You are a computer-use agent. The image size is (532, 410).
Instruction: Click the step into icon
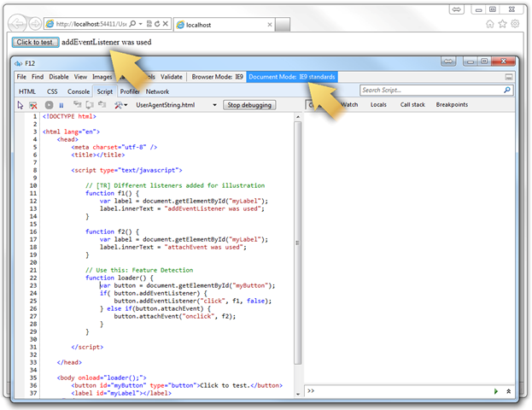pyautogui.click(x=78, y=105)
